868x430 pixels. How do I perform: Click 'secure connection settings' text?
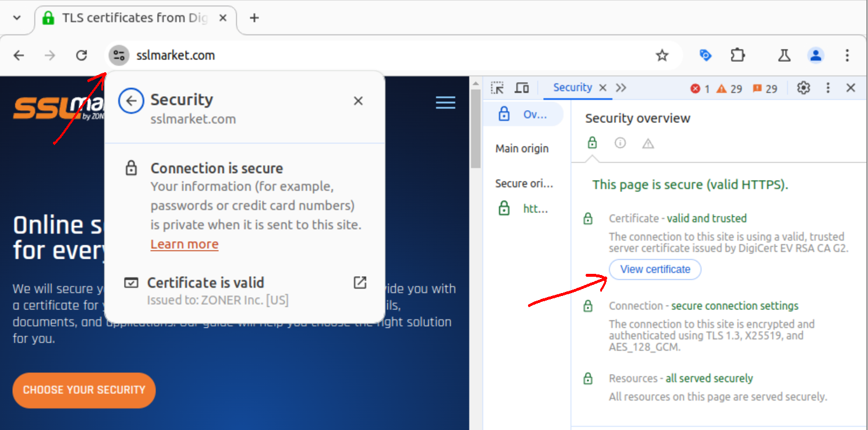pyautogui.click(x=735, y=306)
